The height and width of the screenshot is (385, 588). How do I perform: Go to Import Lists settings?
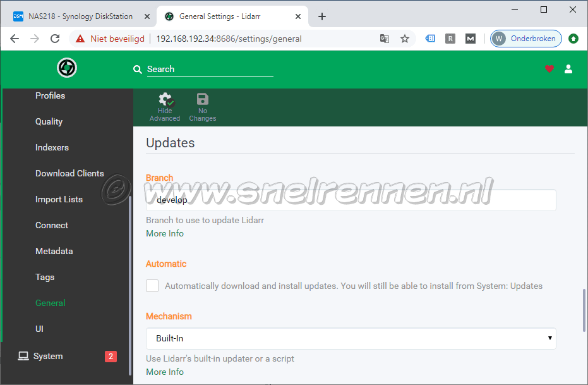[59, 199]
